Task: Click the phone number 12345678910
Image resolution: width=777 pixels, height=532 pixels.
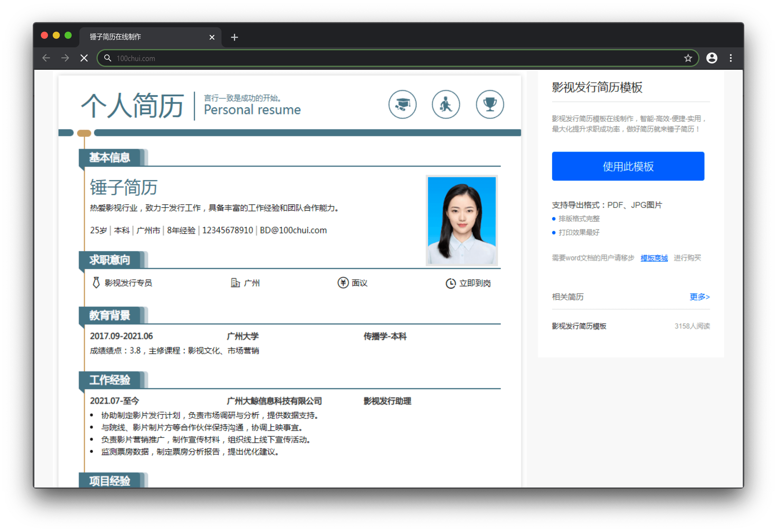Action: coord(228,230)
